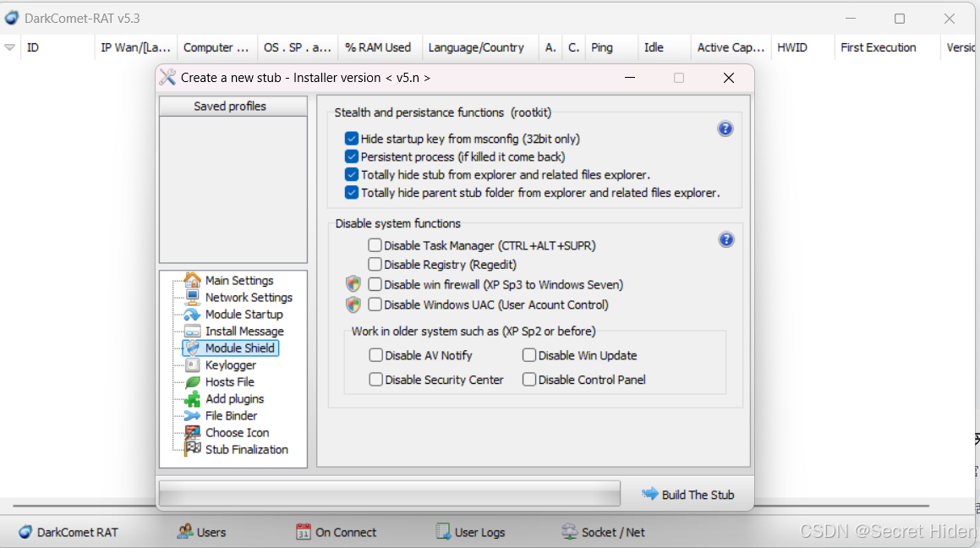Click the Install Message icon
The height and width of the screenshot is (548, 980).
click(193, 331)
